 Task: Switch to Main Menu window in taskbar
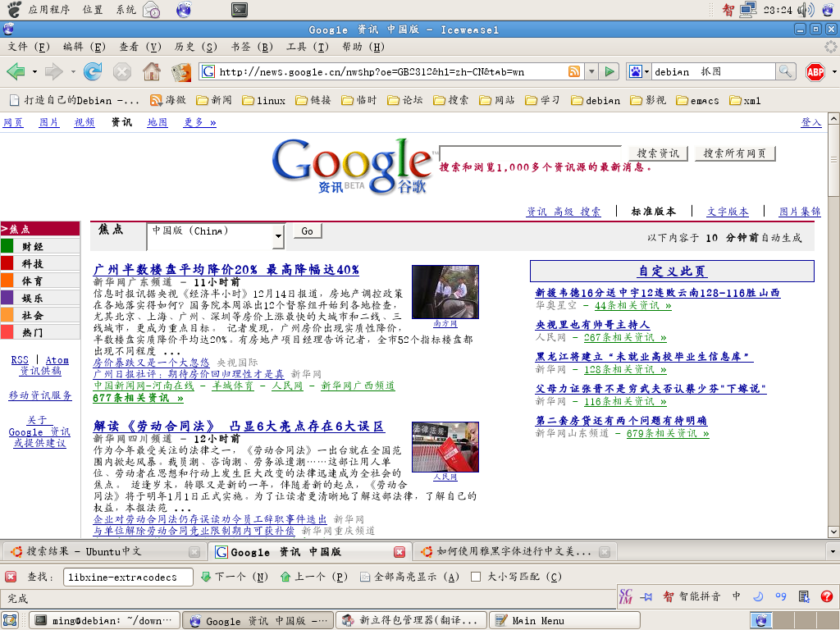point(564,620)
